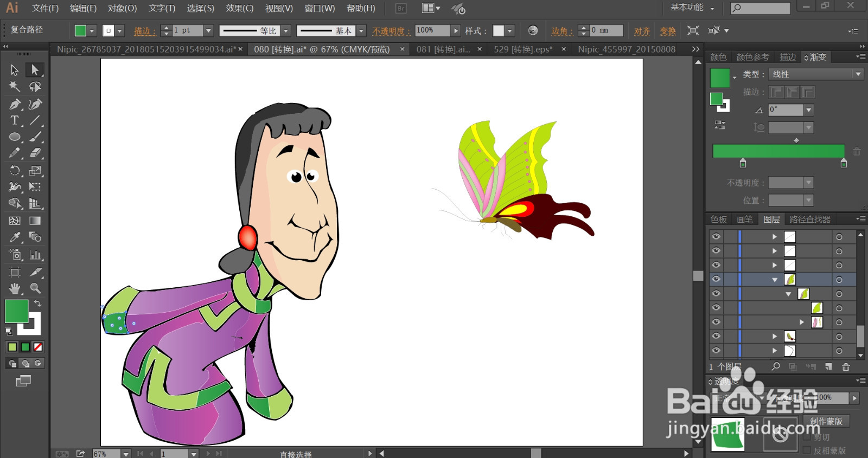Viewport: 868px width, 458px height.
Task: Reverse the gradient direction
Action: (720, 125)
